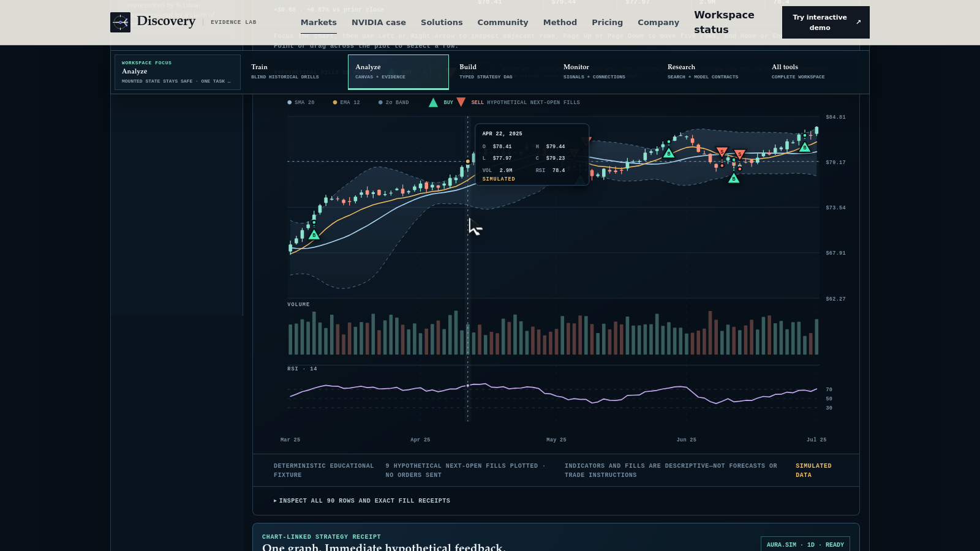Click the Discovery logo icon
This screenshot has height=551, width=980.
120,23
